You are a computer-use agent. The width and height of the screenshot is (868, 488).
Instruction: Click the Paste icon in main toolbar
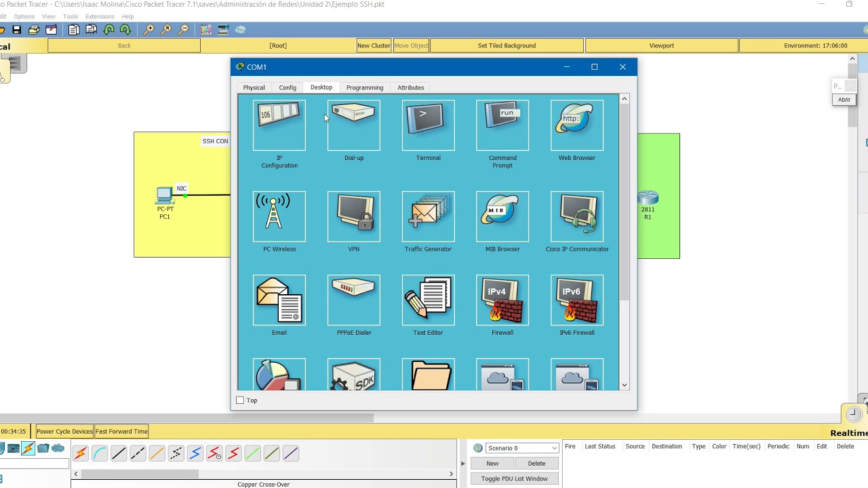coord(91,30)
